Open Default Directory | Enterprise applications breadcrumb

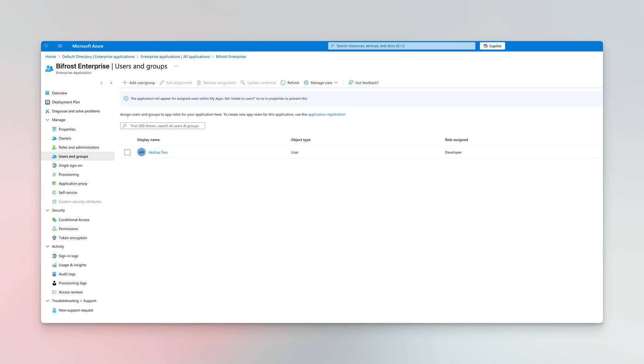pos(98,57)
